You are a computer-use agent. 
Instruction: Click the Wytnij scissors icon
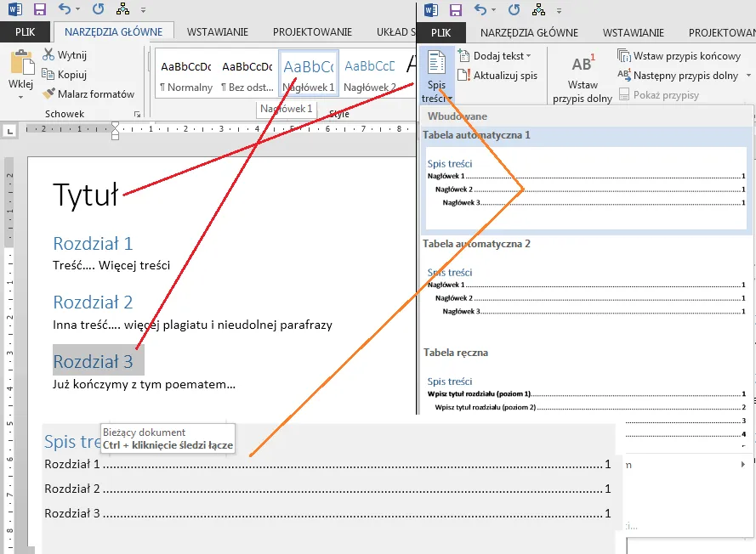click(48, 55)
